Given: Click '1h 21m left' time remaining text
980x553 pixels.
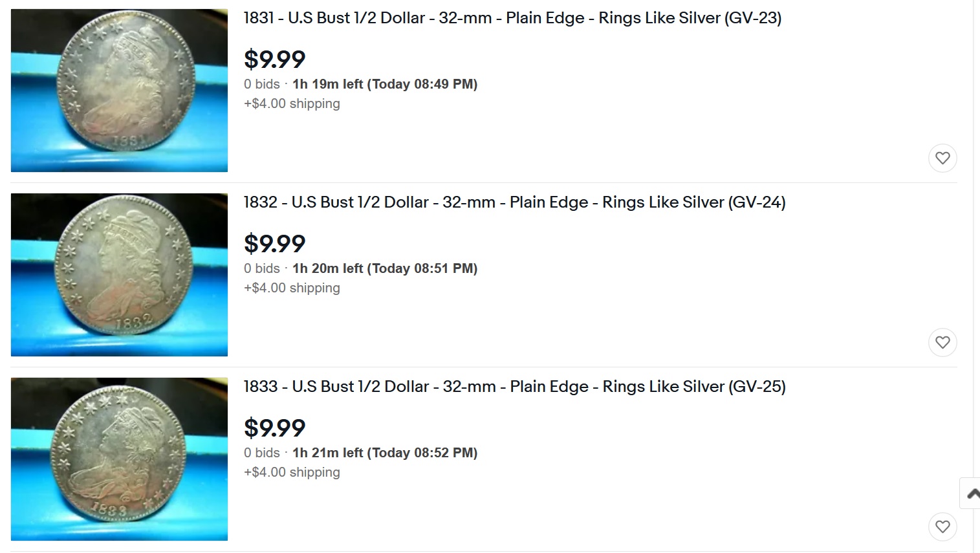Looking at the screenshot, I should coord(327,453).
